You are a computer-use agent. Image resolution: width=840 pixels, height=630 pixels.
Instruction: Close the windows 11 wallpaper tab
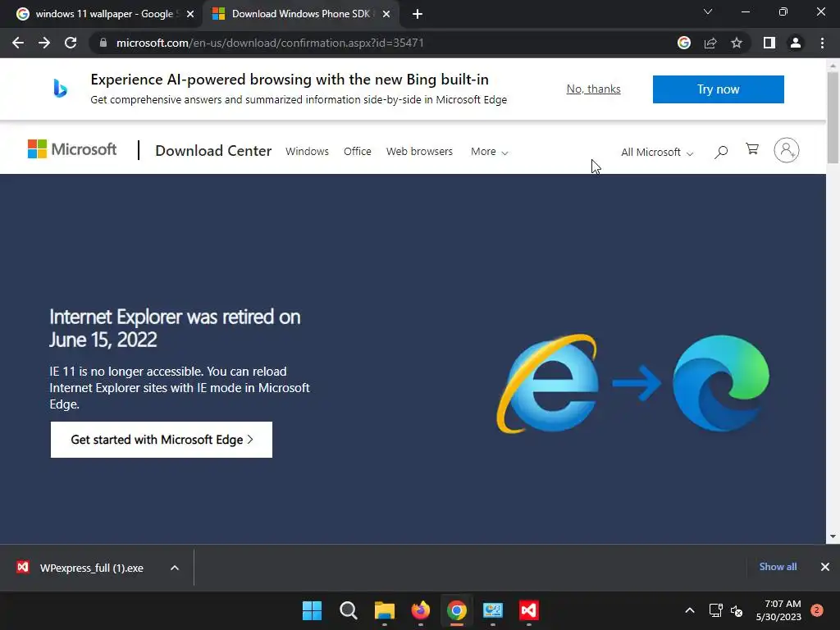[x=190, y=14]
